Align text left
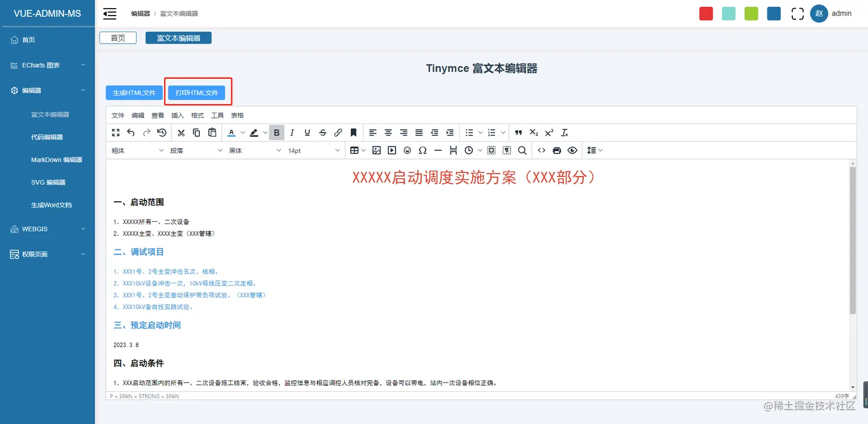 [x=373, y=133]
